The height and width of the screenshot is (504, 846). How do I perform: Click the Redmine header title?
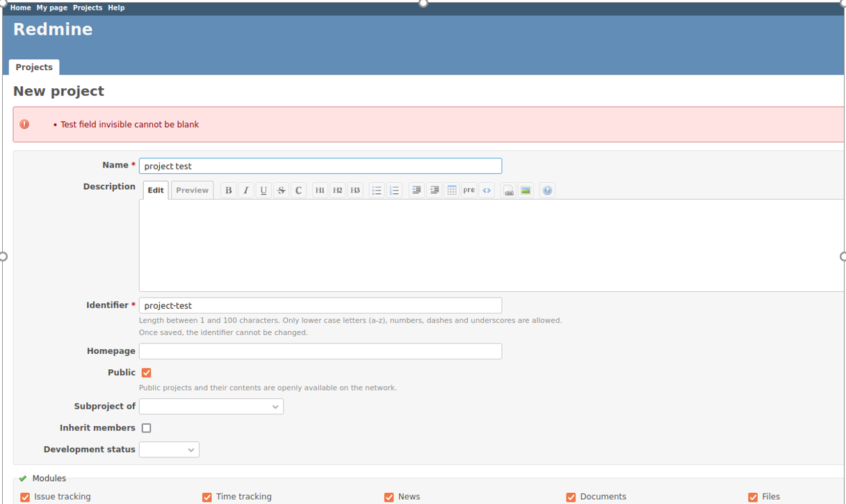tap(53, 29)
